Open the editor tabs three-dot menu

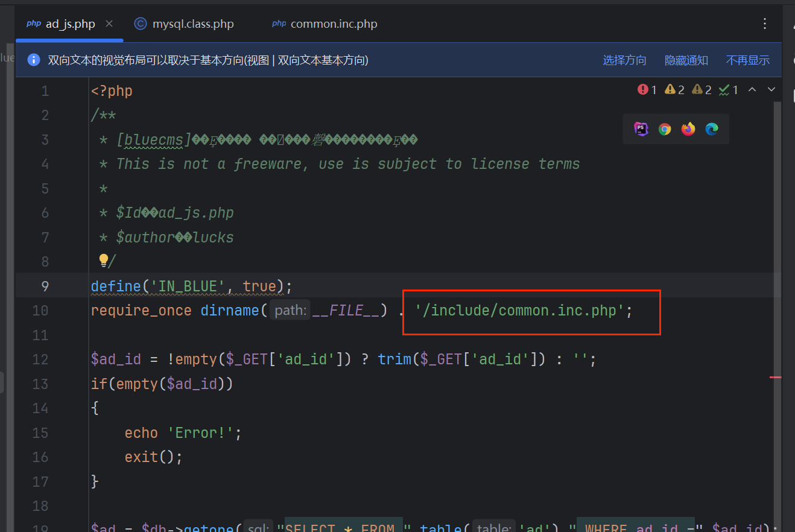point(765,24)
